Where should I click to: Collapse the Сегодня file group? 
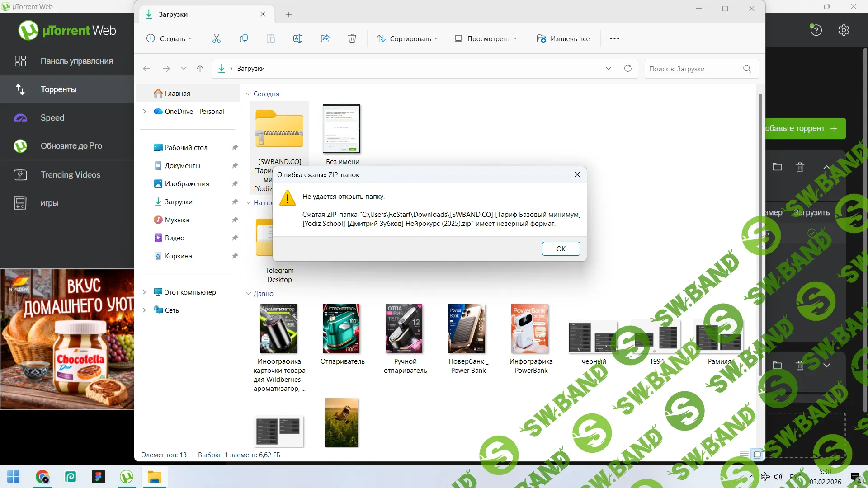pyautogui.click(x=248, y=94)
